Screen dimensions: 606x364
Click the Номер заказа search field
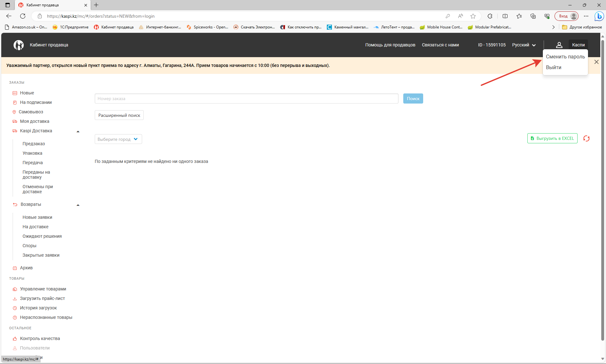point(246,98)
